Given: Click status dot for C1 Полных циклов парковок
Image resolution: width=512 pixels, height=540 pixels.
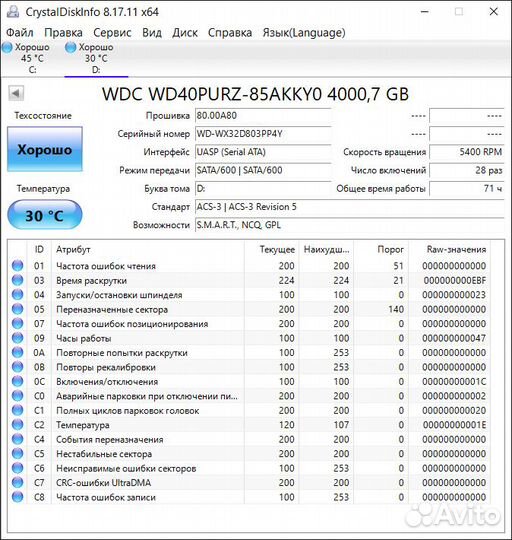Looking at the screenshot, I should (x=18, y=410).
